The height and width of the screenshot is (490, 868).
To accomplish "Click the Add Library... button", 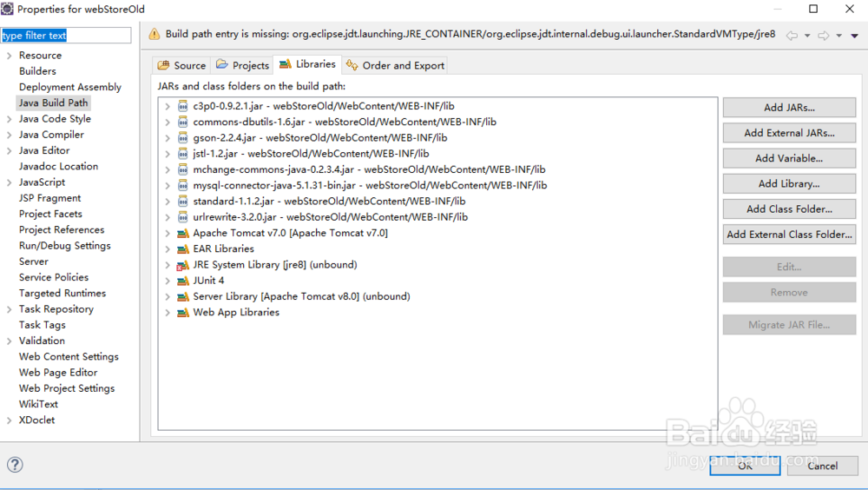I will click(789, 183).
